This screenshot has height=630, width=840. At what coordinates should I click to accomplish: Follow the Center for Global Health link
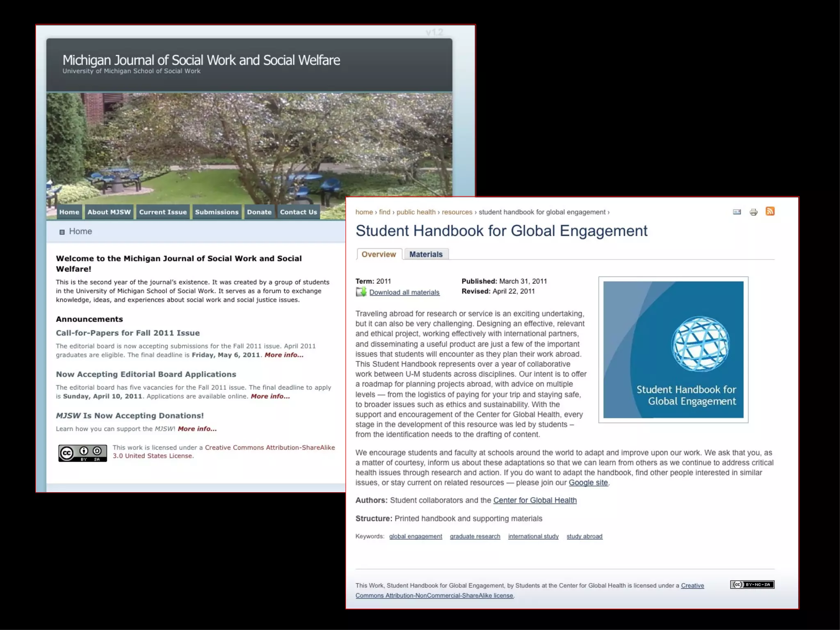[x=534, y=500]
